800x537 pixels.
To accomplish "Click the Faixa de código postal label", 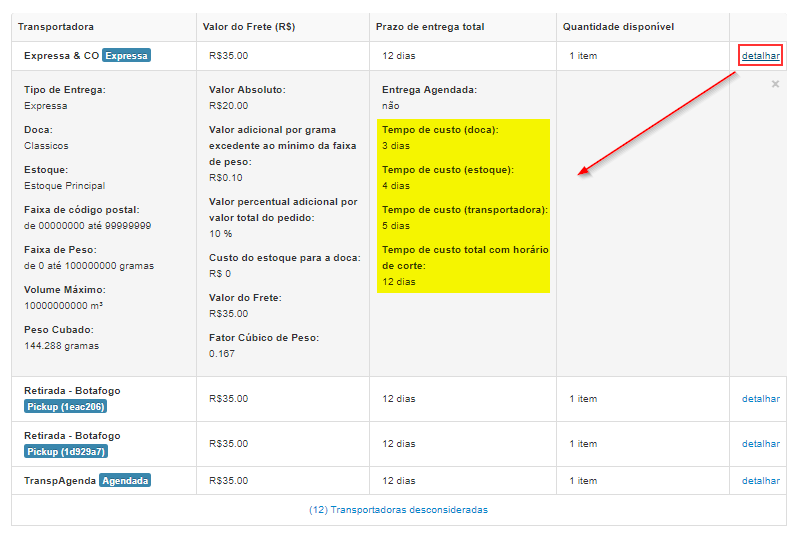I will pos(81,210).
